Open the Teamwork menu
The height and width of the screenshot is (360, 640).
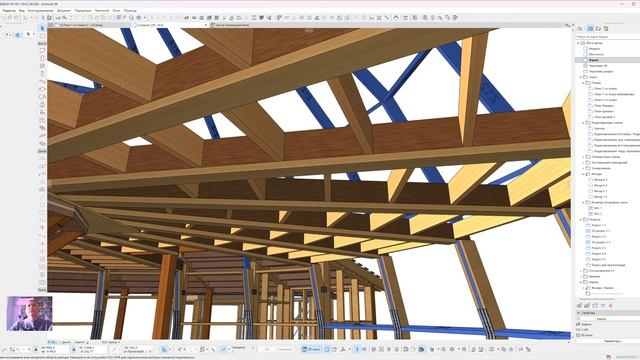[x=102, y=10]
